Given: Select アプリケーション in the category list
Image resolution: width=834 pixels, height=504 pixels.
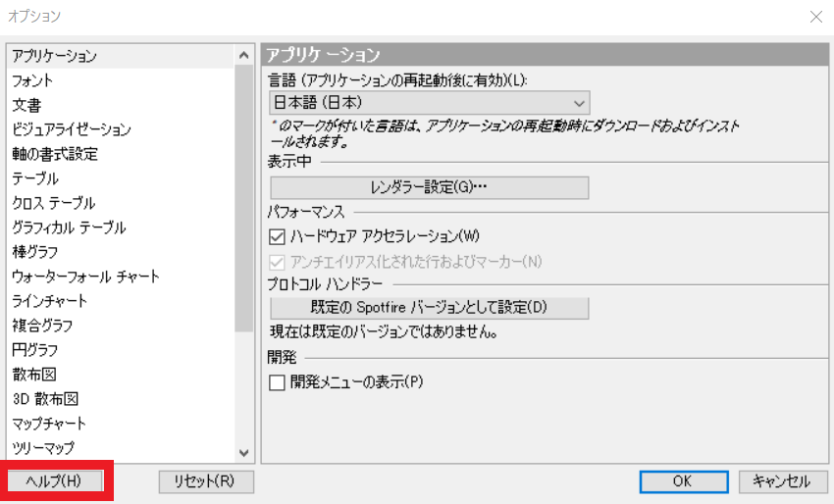Looking at the screenshot, I should [121, 56].
